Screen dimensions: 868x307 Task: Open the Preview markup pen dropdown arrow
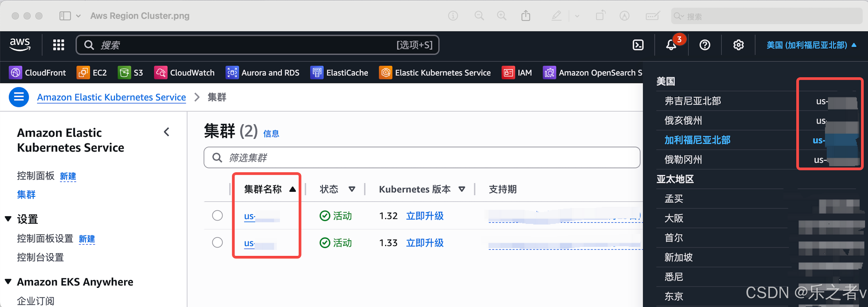click(x=577, y=16)
